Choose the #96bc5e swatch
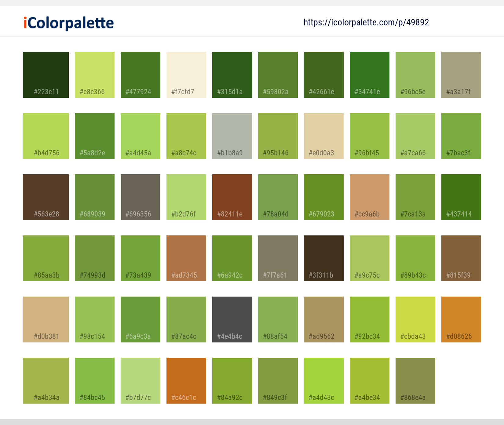Screen dimensions: 504x425 (x=415, y=75)
